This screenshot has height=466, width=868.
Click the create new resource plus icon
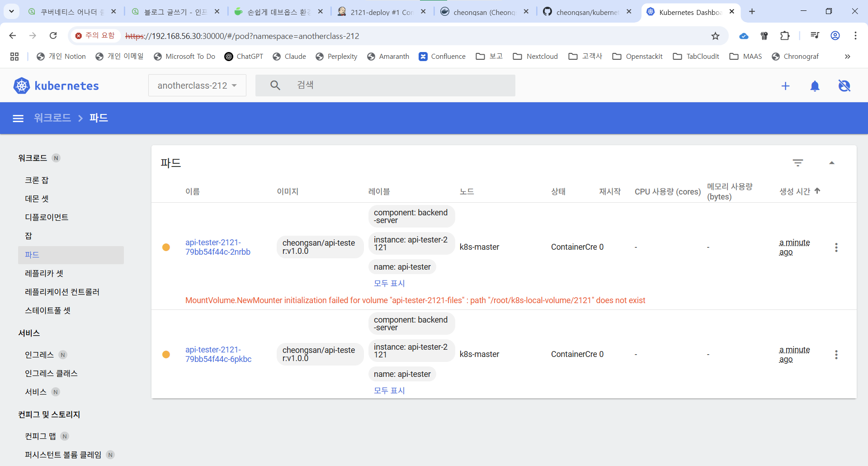[785, 86]
